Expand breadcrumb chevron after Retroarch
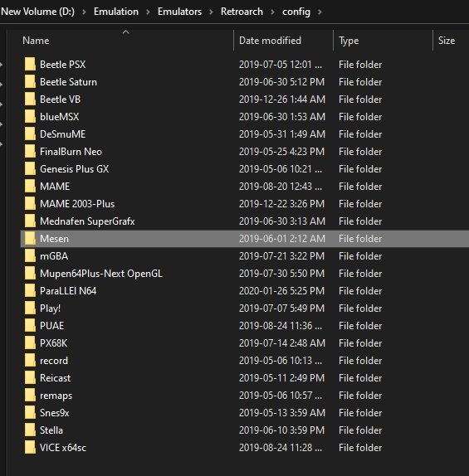 [272, 12]
